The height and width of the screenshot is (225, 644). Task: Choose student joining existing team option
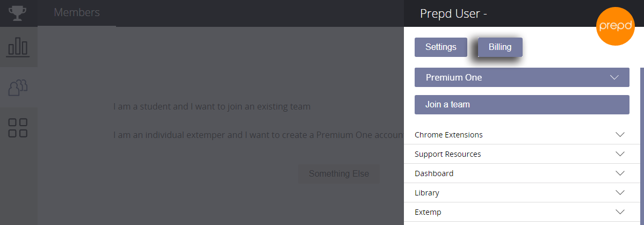[x=212, y=107]
